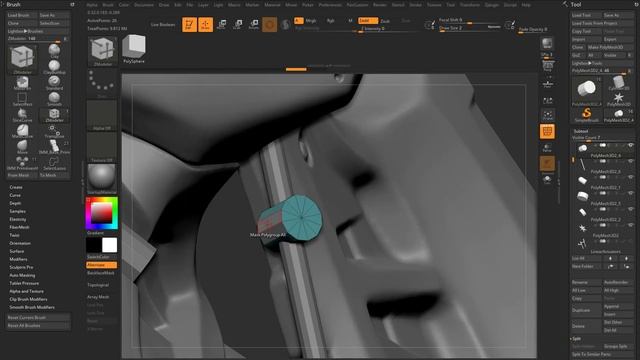Select the MaskPen brush

[x=22, y=83]
